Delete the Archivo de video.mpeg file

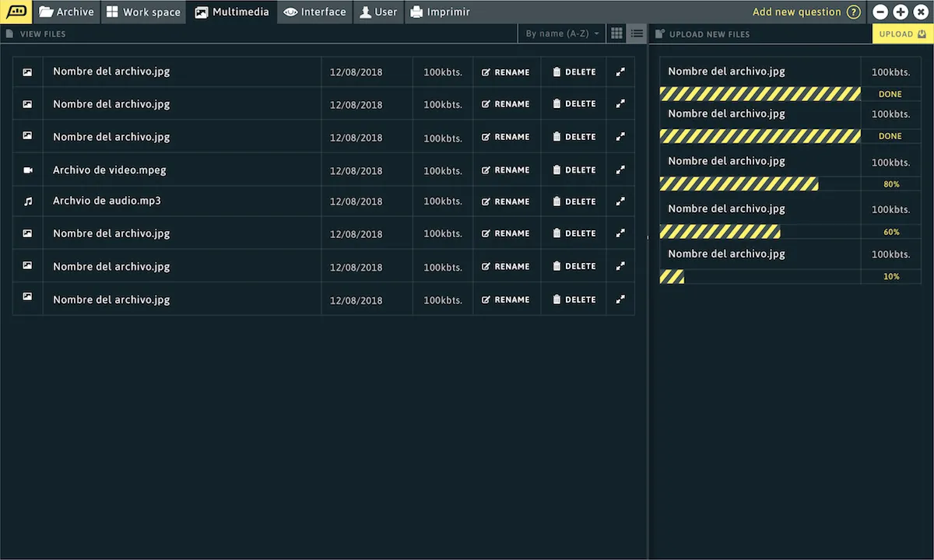pyautogui.click(x=574, y=170)
